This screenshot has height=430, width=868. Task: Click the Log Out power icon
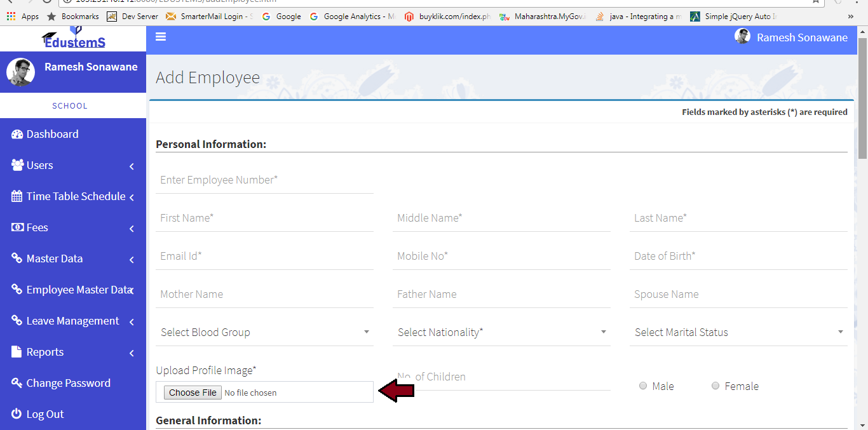tap(17, 414)
